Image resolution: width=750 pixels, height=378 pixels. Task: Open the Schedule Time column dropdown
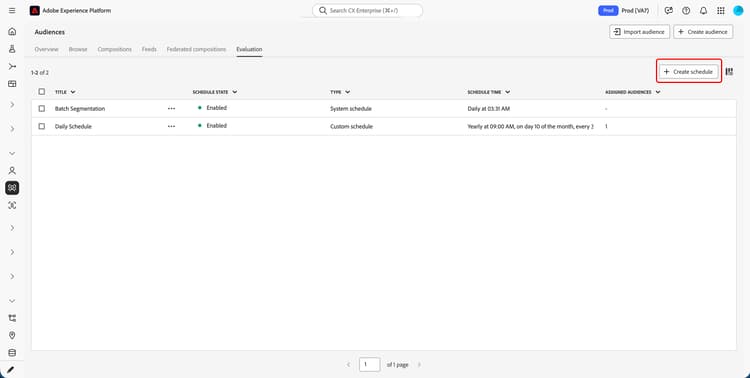pyautogui.click(x=507, y=92)
